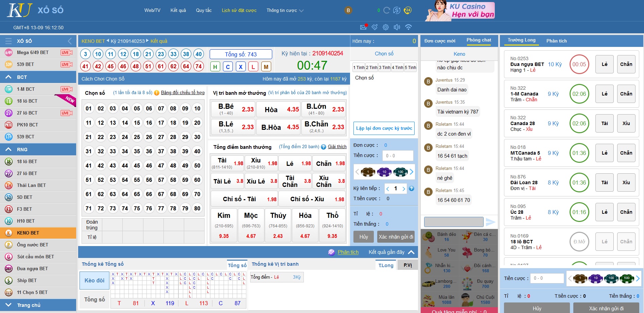The height and width of the screenshot is (313, 644).
Task: Cancel the center bet with Hủy
Action: click(x=364, y=237)
